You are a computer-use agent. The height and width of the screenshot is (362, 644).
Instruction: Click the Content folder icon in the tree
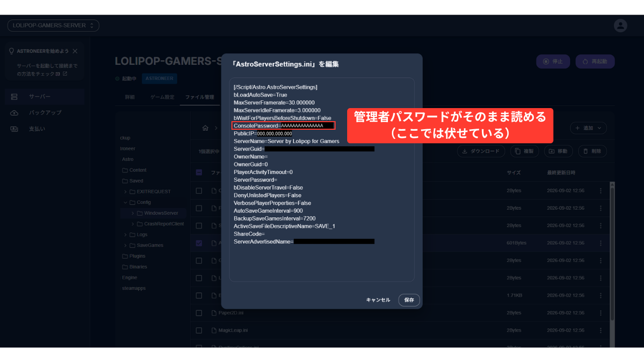[125, 170]
